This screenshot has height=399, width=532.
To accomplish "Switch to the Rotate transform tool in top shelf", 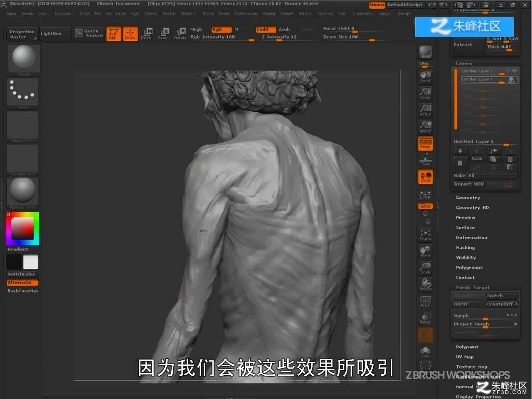I will click(180, 33).
